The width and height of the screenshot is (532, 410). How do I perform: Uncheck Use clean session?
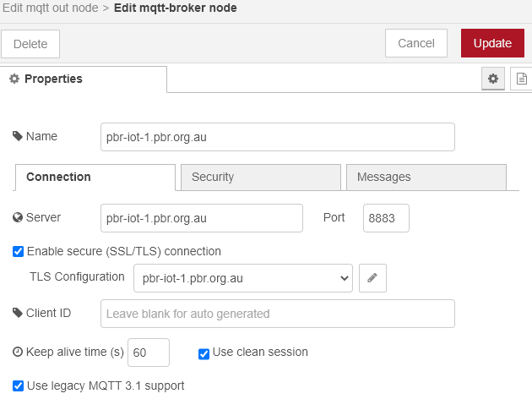point(204,354)
